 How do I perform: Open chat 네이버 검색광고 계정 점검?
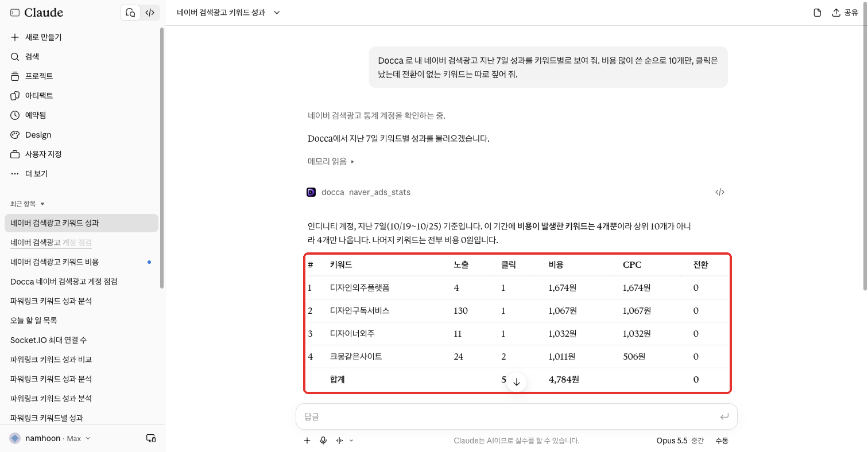(82, 243)
